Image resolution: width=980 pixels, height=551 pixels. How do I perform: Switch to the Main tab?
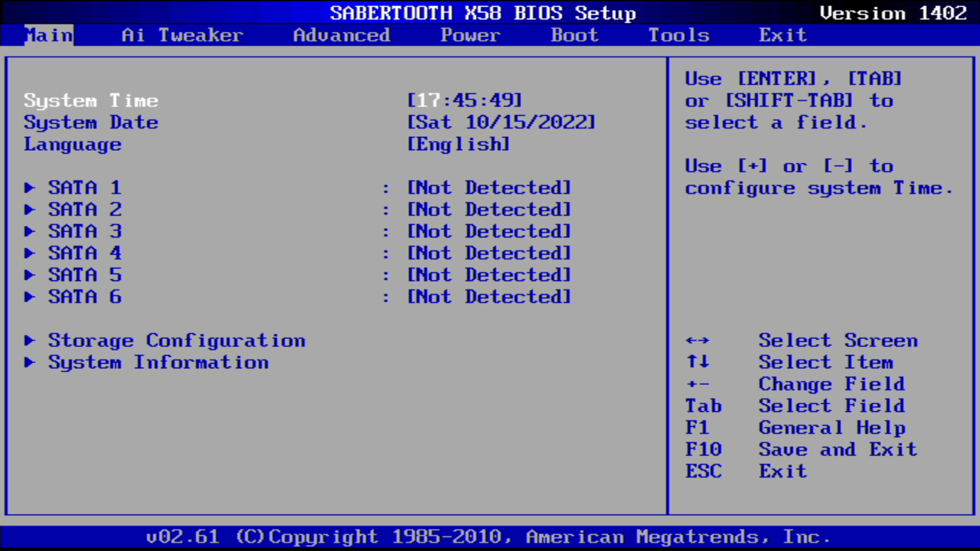(x=49, y=35)
